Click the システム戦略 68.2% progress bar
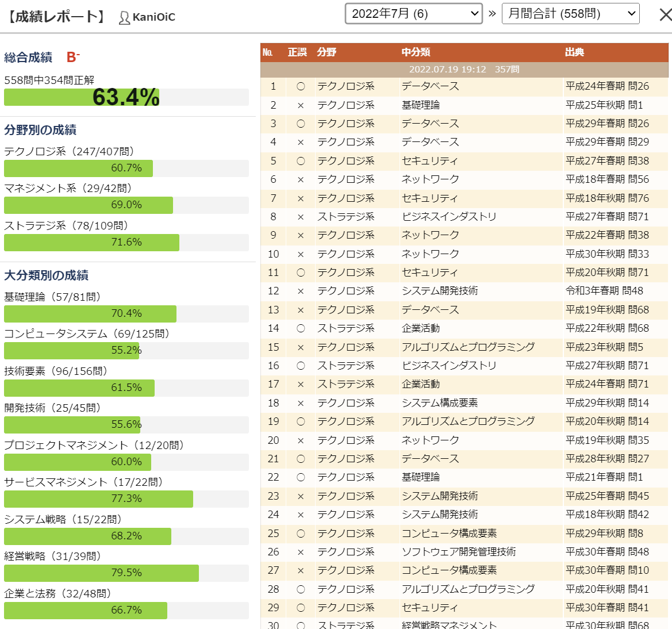This screenshot has height=629, width=672. click(126, 536)
